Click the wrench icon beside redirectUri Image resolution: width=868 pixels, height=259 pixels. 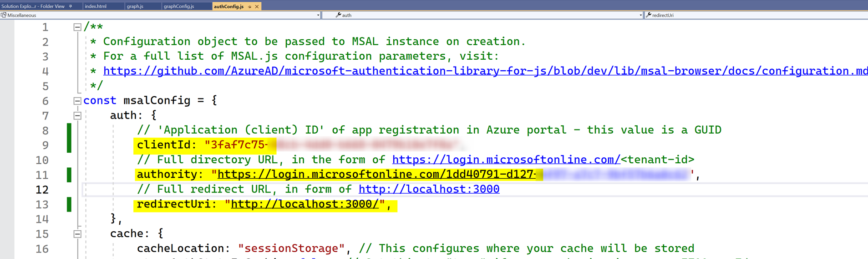649,15
